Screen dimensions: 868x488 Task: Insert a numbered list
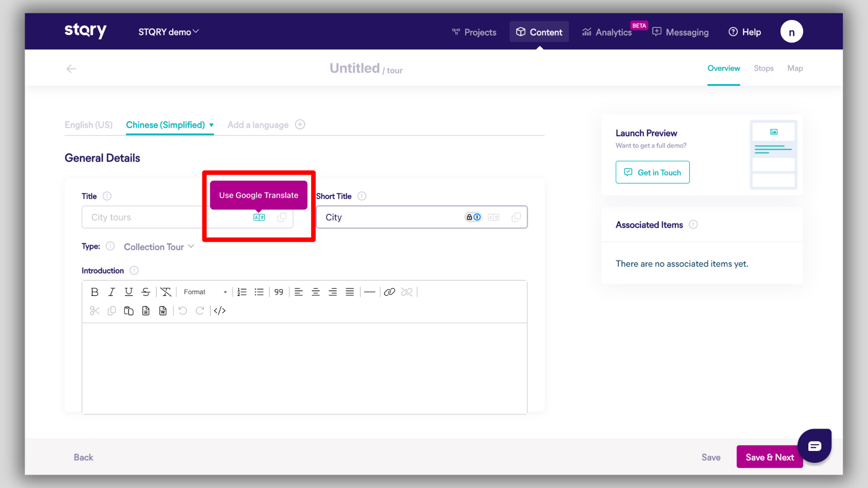(x=242, y=292)
